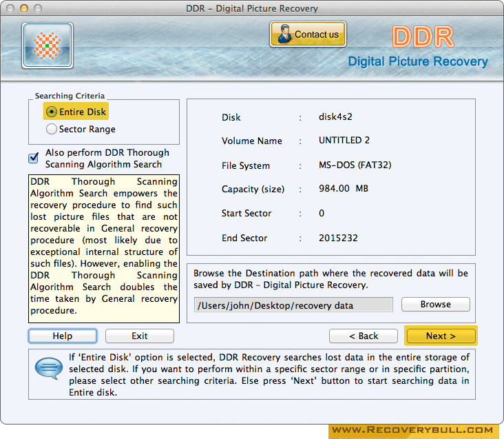Minimize the window with yellow button

(x=24, y=8)
